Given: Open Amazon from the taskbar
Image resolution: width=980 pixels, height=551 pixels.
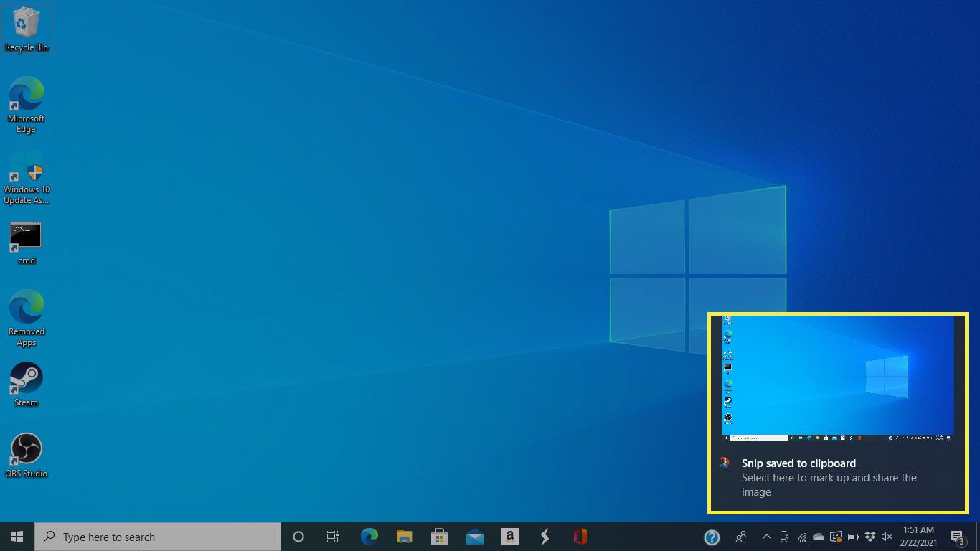Looking at the screenshot, I should pyautogui.click(x=509, y=537).
